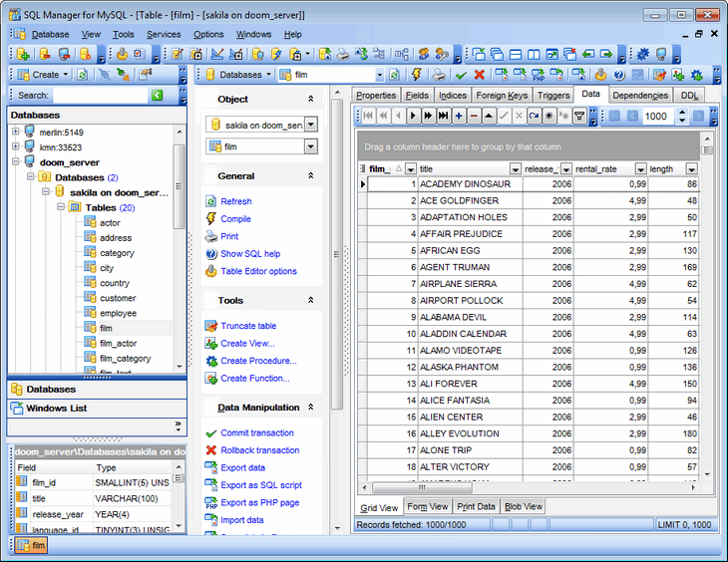The width and height of the screenshot is (728, 562).
Task: Click the Insert record plus button
Action: pos(459,116)
